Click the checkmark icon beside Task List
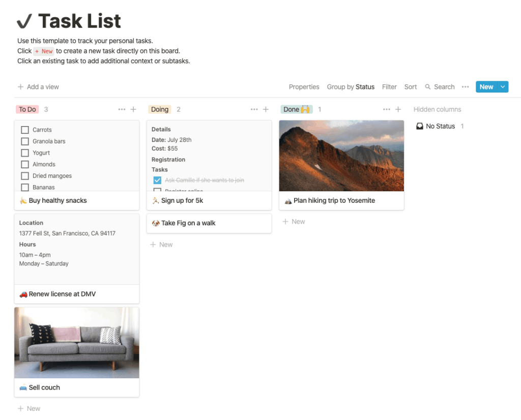The image size is (521, 420). tap(23, 21)
